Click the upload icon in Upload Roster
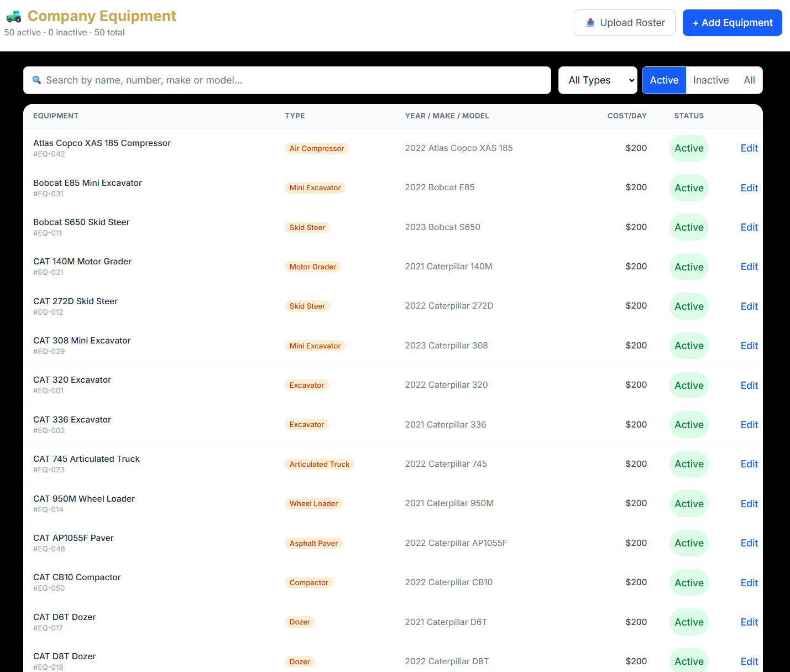This screenshot has width=790, height=672. tap(590, 23)
